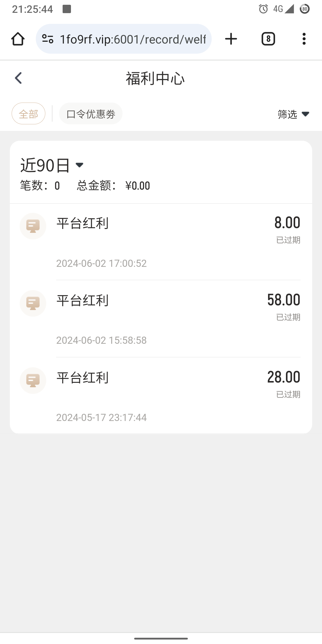322x644 pixels.
Task: Tap the browser home icon
Action: 18,39
